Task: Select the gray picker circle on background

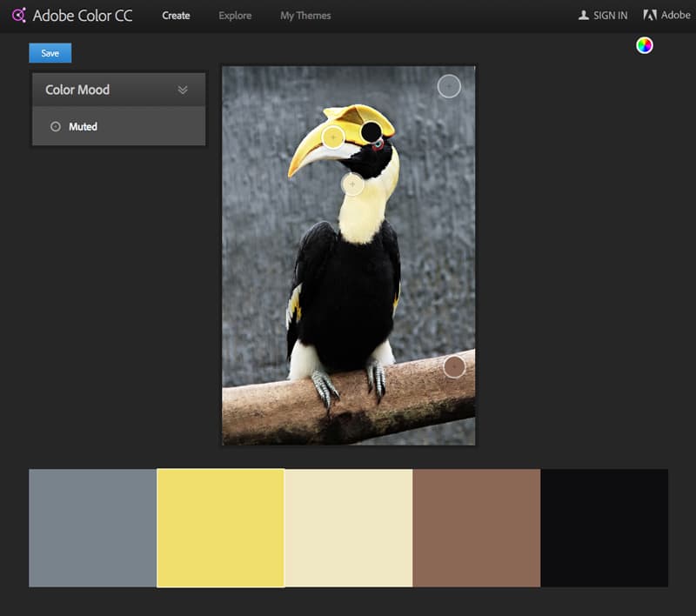Action: (449, 86)
